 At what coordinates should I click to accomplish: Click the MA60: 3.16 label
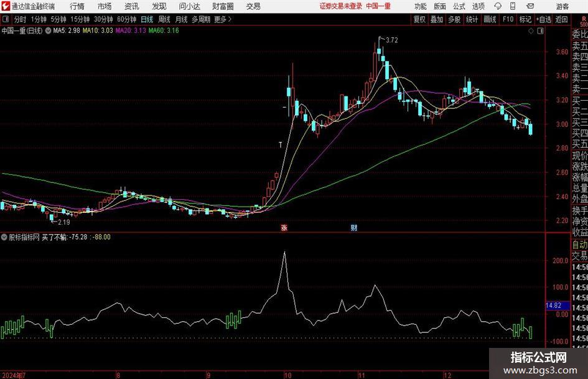[x=164, y=30]
